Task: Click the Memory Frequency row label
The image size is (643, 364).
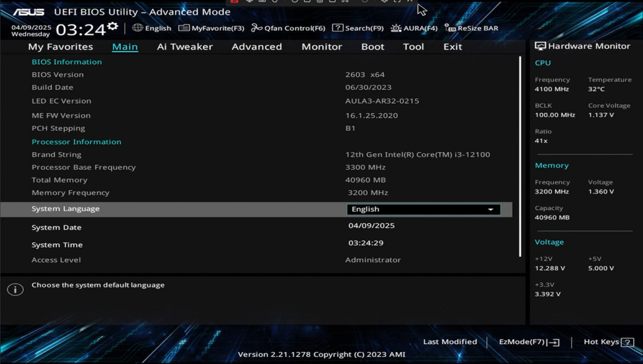Action: (x=70, y=193)
